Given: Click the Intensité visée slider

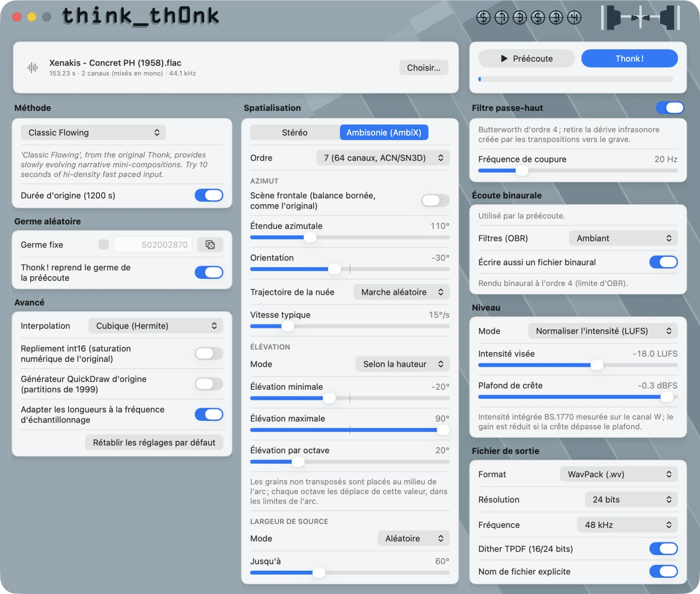Looking at the screenshot, I should pyautogui.click(x=578, y=365).
